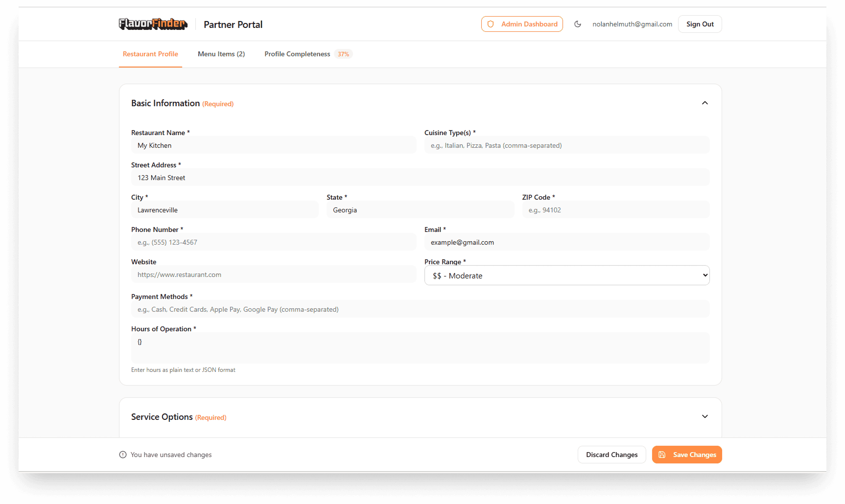Click the Payment Methods field

click(421, 309)
